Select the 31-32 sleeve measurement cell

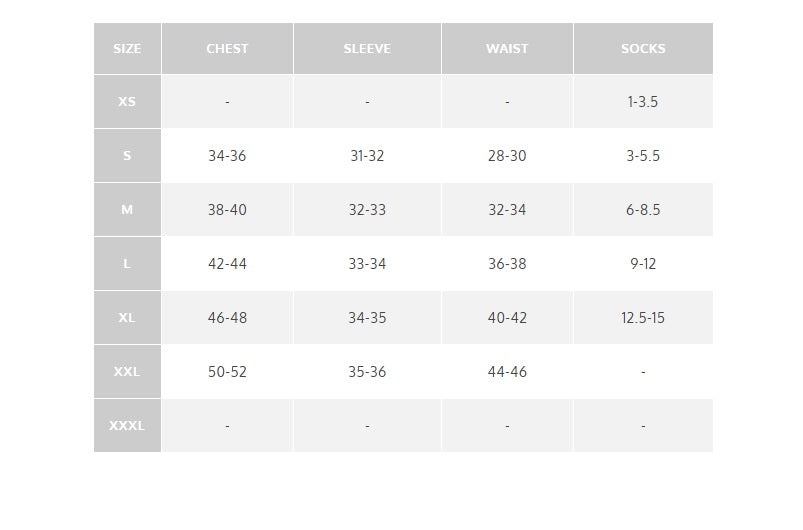367,156
